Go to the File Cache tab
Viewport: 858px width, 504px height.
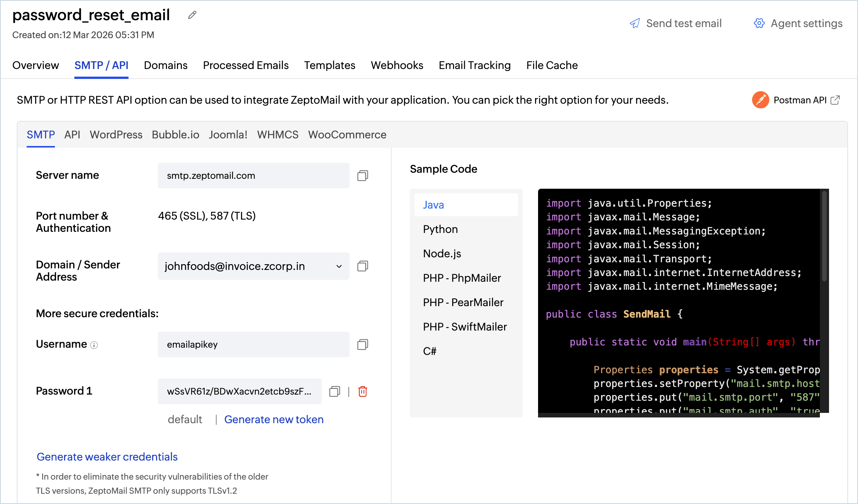click(552, 65)
